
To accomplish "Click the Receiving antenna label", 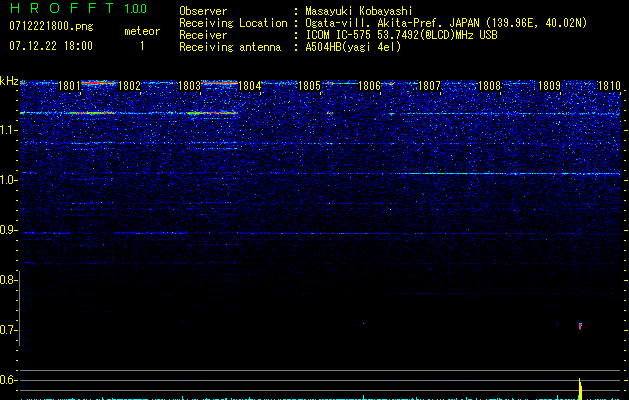I will tap(230, 47).
